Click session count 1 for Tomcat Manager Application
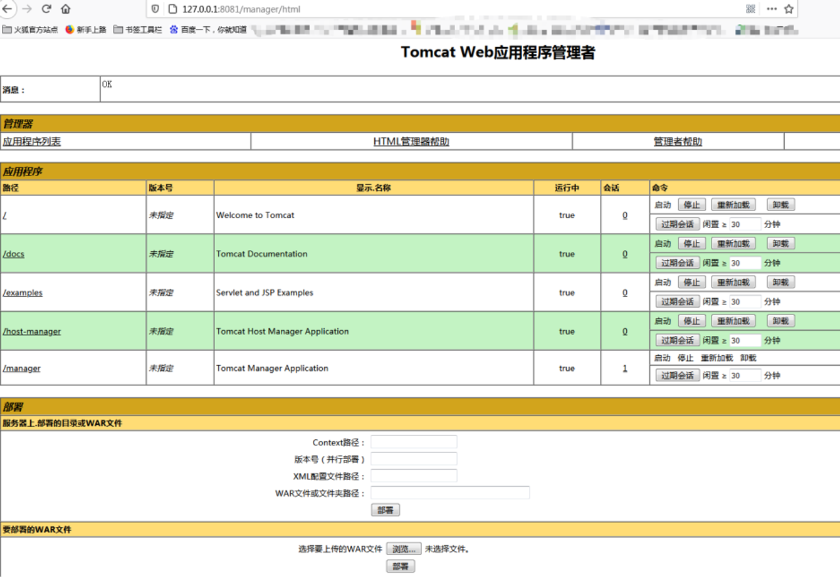This screenshot has width=840, height=578. (625, 369)
